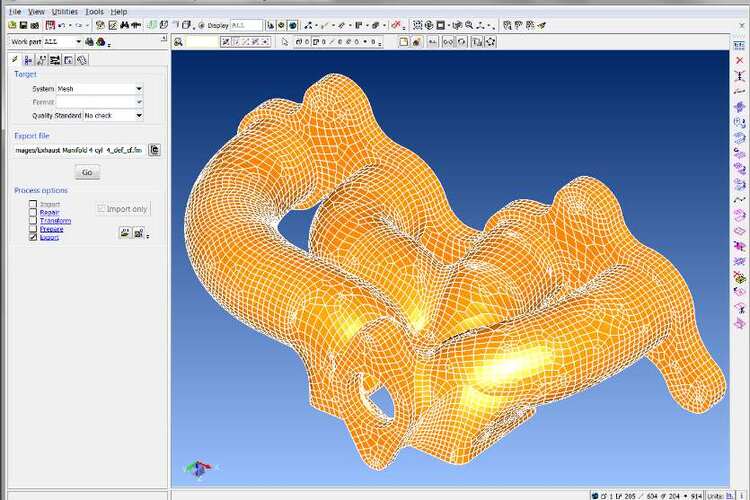Click the save icon in the top toolbar
The image size is (750, 500).
tap(22, 24)
